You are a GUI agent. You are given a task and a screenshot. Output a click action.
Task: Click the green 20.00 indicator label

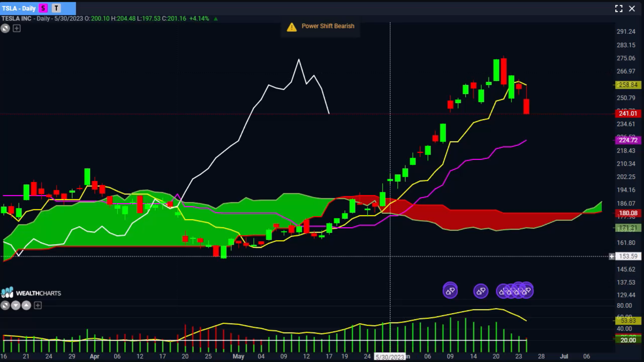(x=628, y=340)
